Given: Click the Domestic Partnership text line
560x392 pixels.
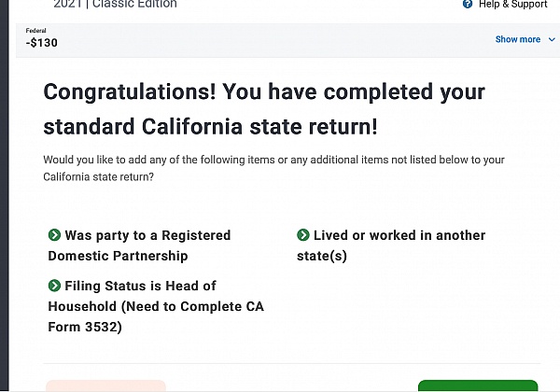Looking at the screenshot, I should point(118,256).
